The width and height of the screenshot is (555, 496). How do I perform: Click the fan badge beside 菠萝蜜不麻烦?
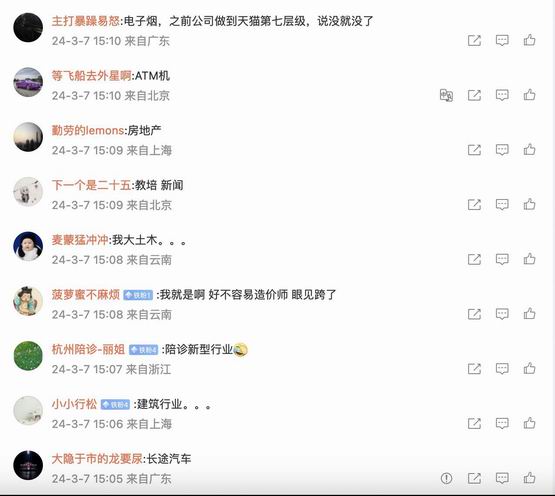tap(138, 295)
